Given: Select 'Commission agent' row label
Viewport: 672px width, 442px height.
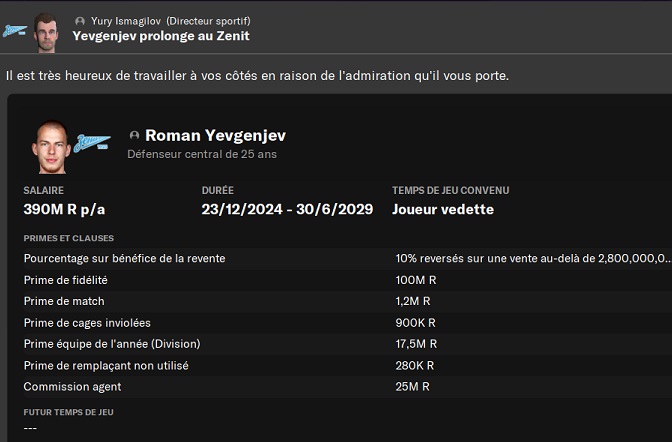Looking at the screenshot, I should coord(72,387).
